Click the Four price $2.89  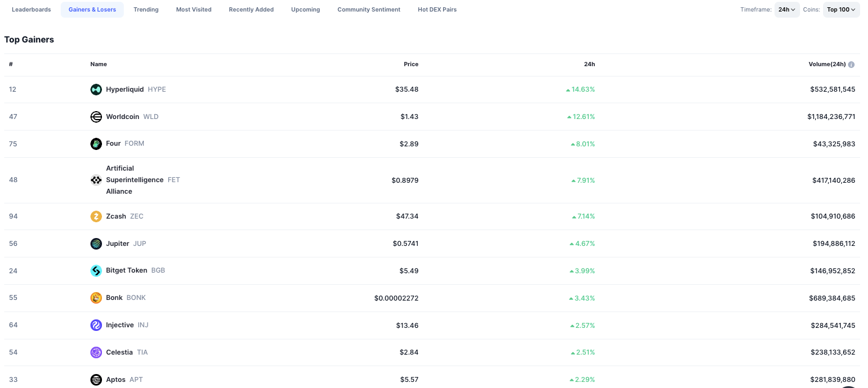[x=409, y=144]
